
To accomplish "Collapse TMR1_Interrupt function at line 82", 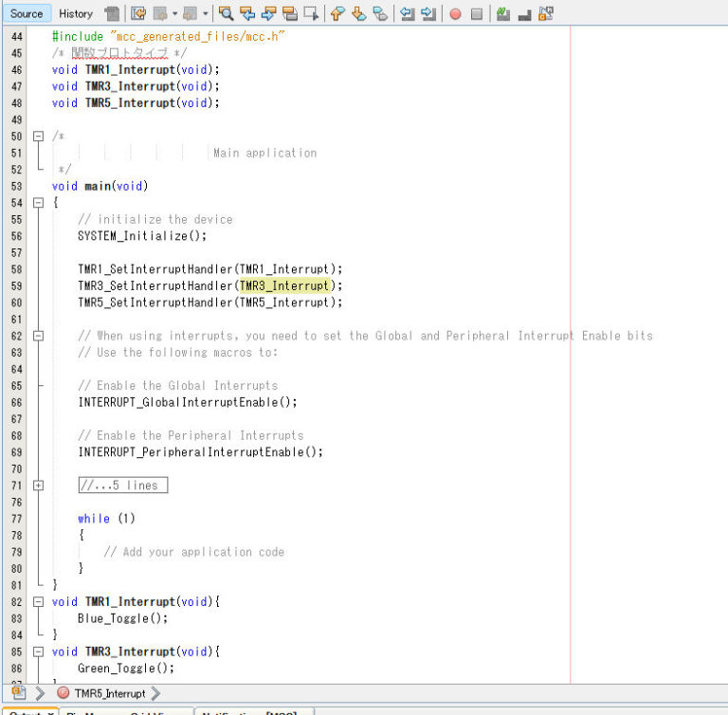I will [39, 602].
